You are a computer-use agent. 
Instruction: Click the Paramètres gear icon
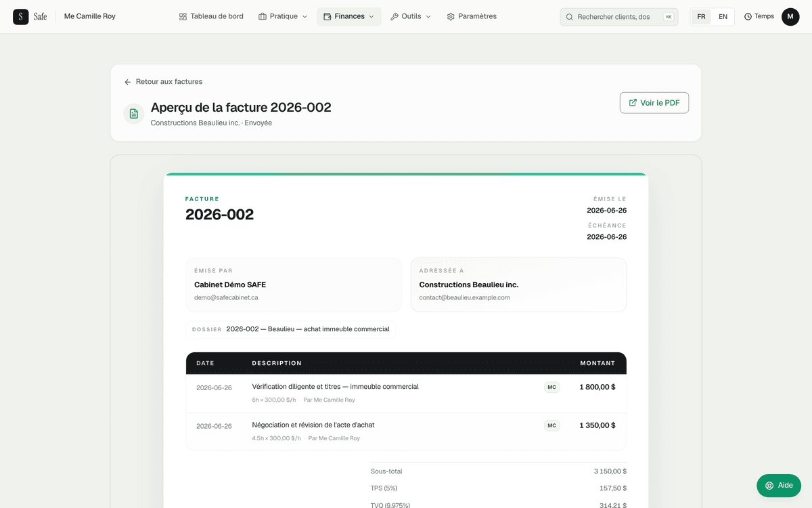pos(451,17)
